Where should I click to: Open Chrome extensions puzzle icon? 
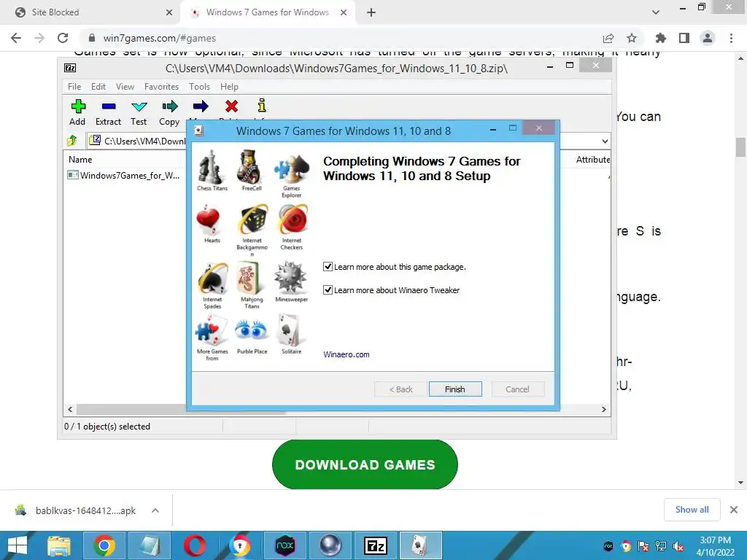tap(661, 38)
